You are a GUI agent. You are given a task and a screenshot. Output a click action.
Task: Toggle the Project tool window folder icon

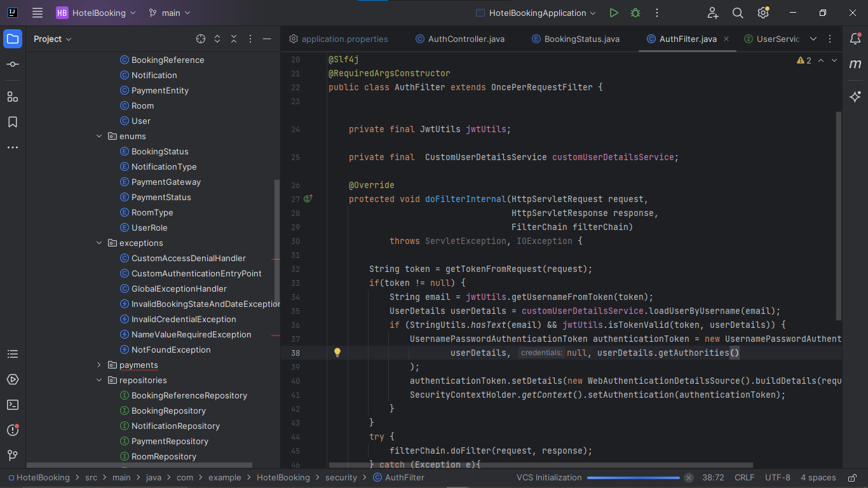tap(13, 39)
